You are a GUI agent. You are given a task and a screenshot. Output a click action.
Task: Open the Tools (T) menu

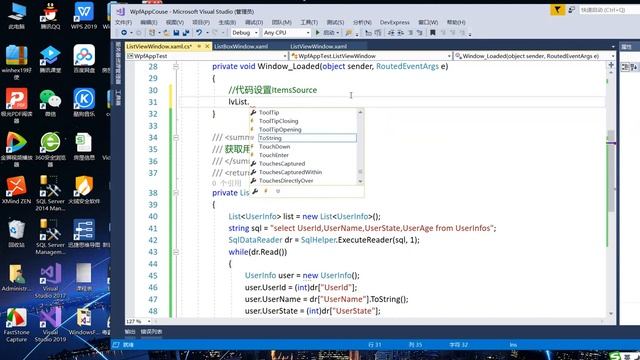pyautogui.click(x=309, y=22)
